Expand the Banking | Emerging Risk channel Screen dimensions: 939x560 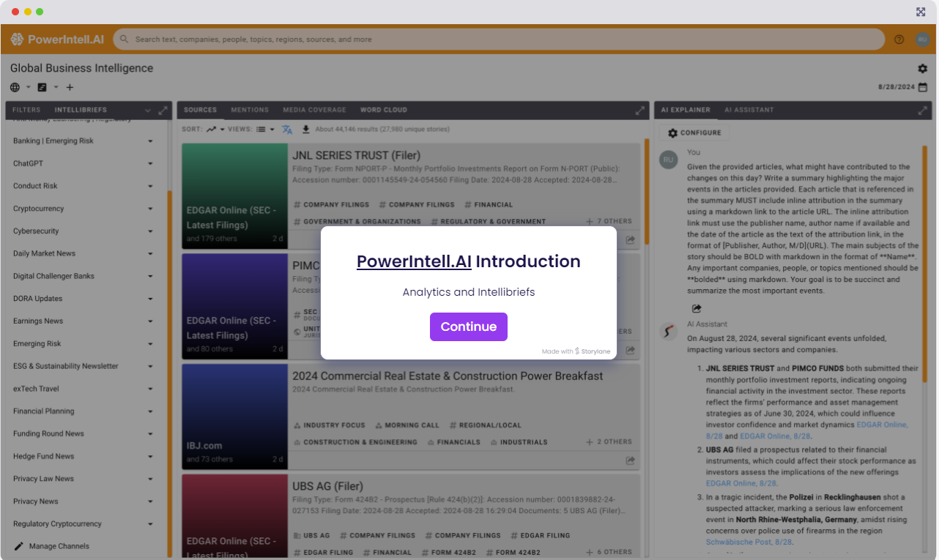click(150, 141)
